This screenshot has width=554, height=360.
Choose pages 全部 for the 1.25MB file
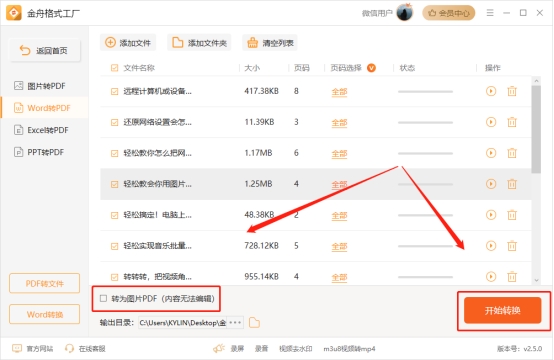tap(339, 184)
